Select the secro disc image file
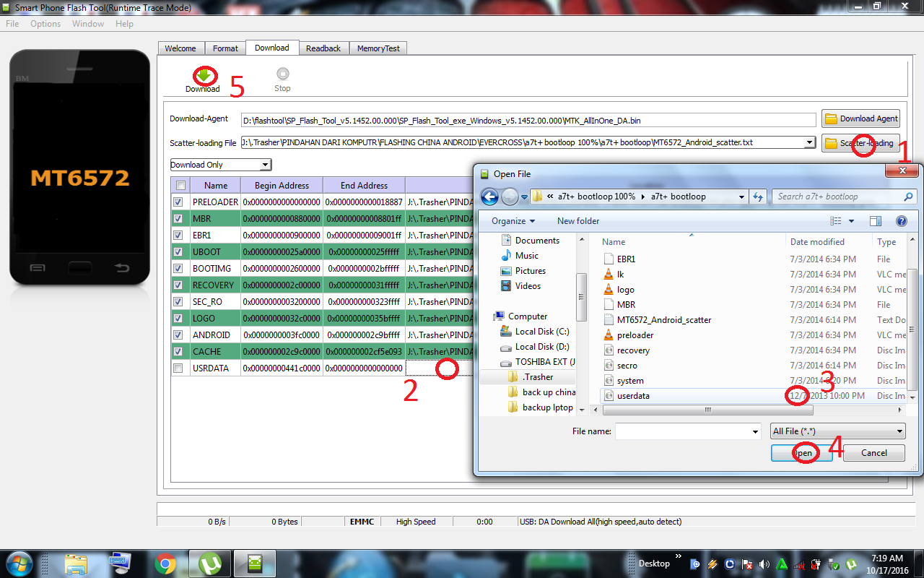Viewport: 924px width, 578px height. pyautogui.click(x=627, y=365)
